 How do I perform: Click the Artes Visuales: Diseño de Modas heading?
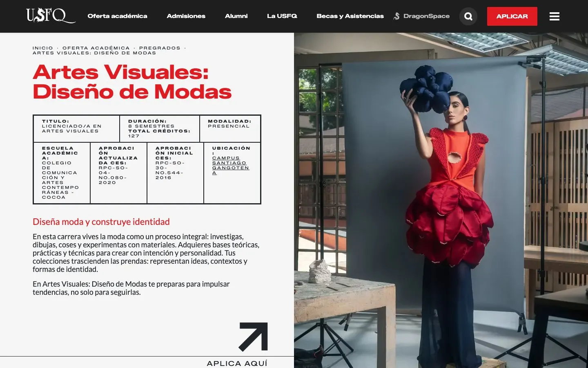point(132,82)
